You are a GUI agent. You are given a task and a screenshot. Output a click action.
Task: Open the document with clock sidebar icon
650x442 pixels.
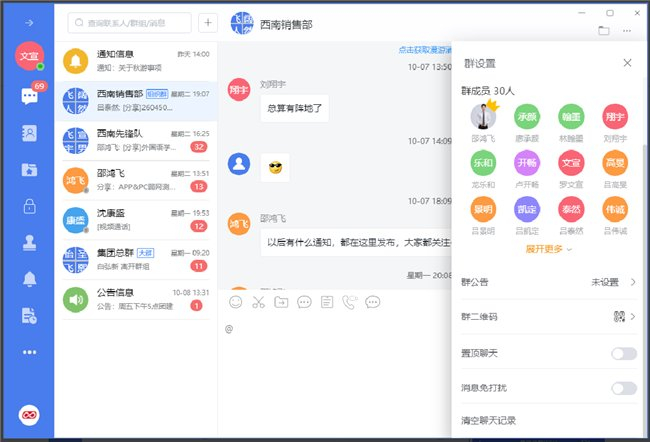[x=29, y=316]
